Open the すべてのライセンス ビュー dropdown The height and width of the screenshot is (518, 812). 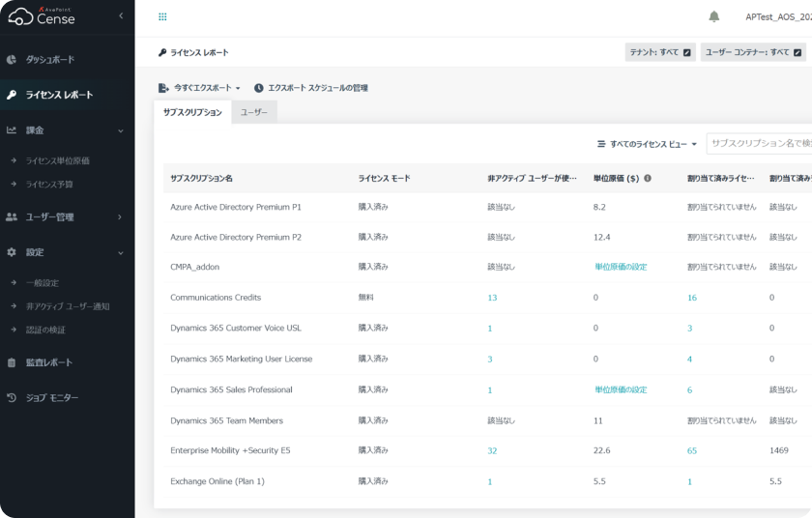(694, 144)
